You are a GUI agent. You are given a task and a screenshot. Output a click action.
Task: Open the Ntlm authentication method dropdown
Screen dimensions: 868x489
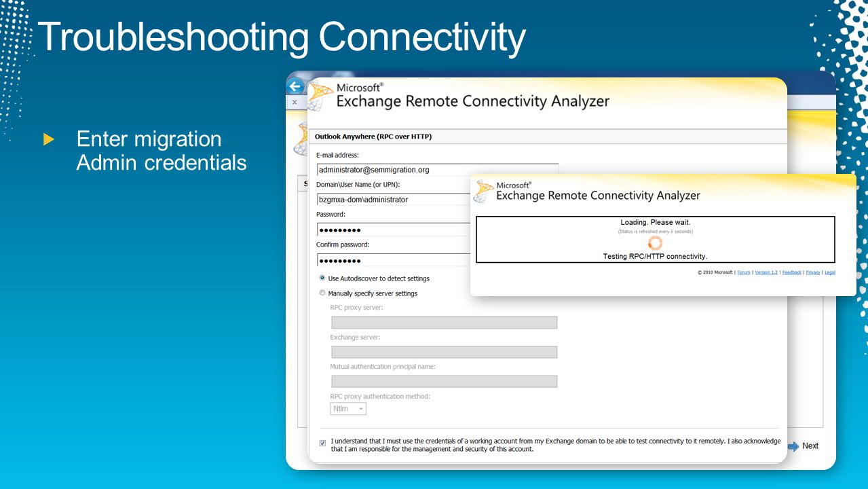pos(348,409)
